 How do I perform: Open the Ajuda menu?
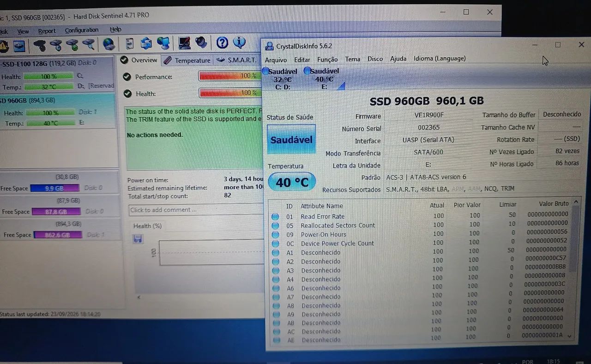tap(398, 59)
